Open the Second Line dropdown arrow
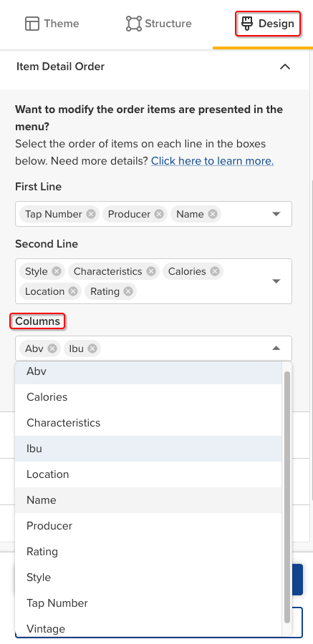This screenshot has width=313, height=644. pos(276,281)
